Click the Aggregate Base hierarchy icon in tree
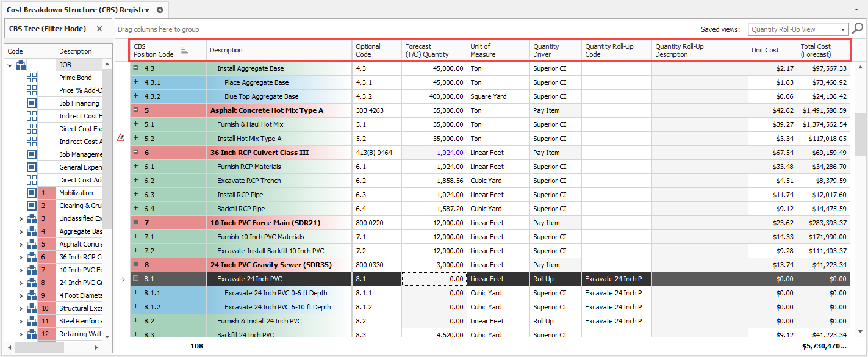This screenshot has width=868, height=357. tap(32, 231)
